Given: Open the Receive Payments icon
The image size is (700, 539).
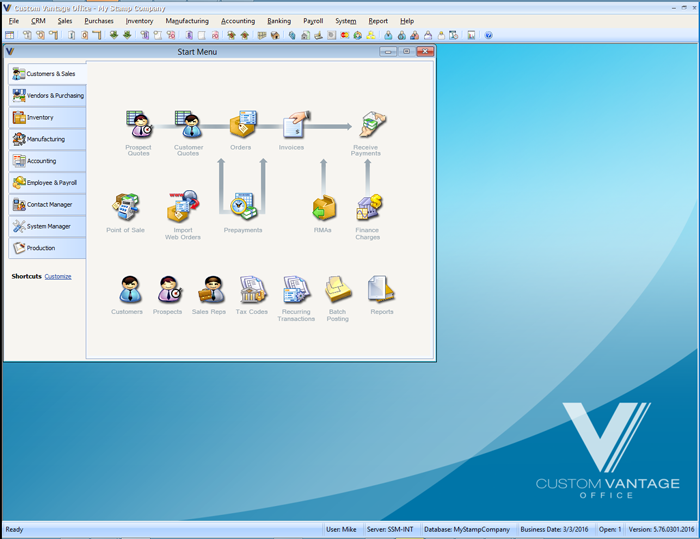Looking at the screenshot, I should (373, 124).
